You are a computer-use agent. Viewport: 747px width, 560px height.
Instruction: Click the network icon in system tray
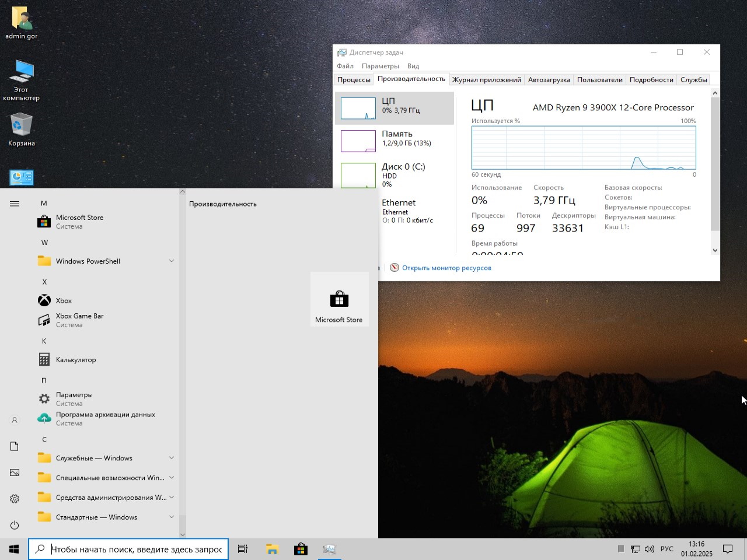[636, 549]
